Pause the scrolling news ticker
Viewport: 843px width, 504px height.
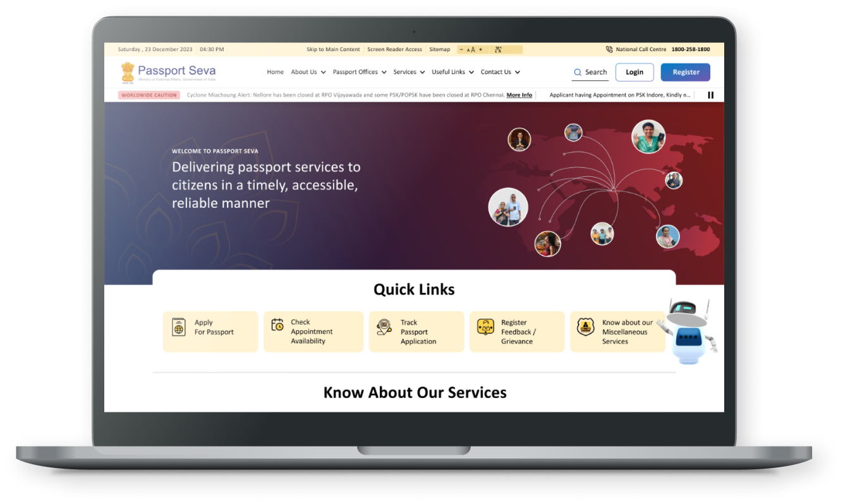coord(711,95)
